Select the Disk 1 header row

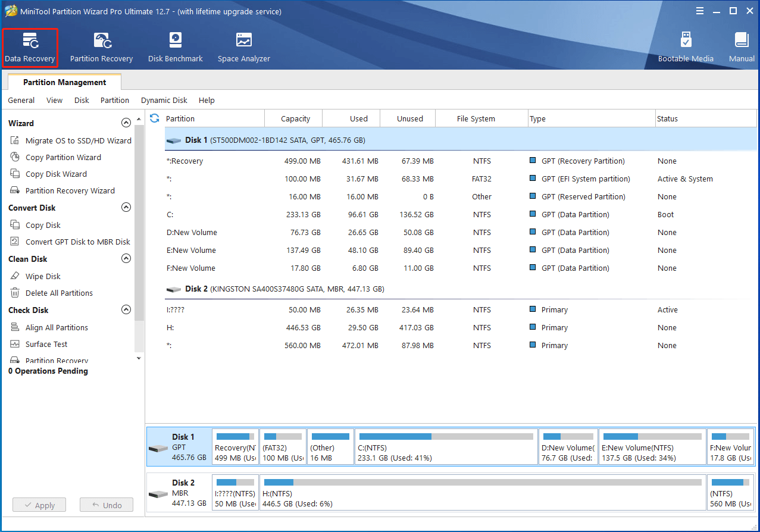click(x=461, y=140)
